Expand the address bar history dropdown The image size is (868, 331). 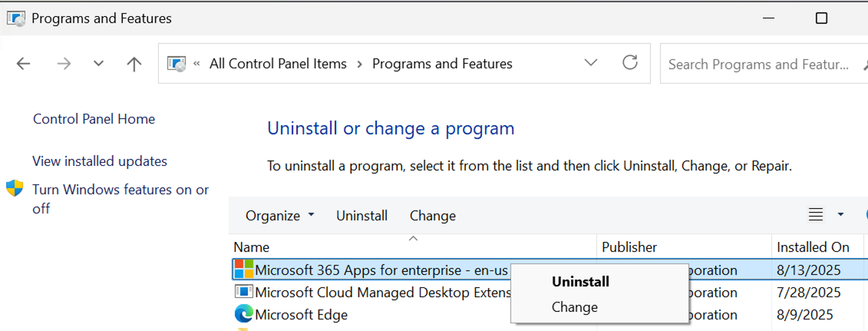tap(591, 63)
